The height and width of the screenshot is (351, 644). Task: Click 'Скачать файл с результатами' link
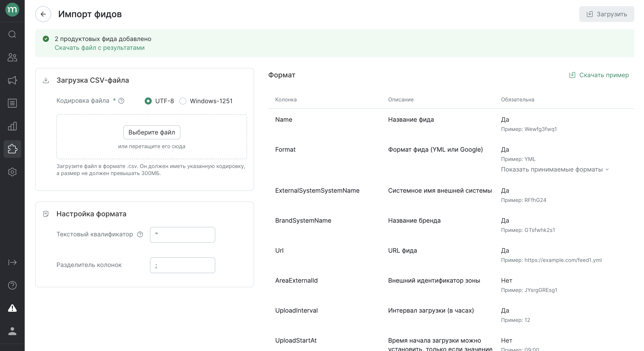[x=99, y=48]
